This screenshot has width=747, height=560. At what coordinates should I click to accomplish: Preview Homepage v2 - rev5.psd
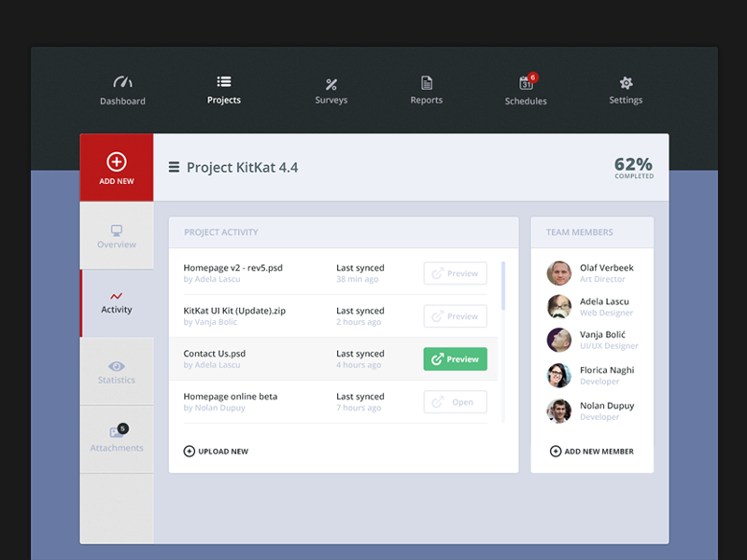[x=455, y=273]
